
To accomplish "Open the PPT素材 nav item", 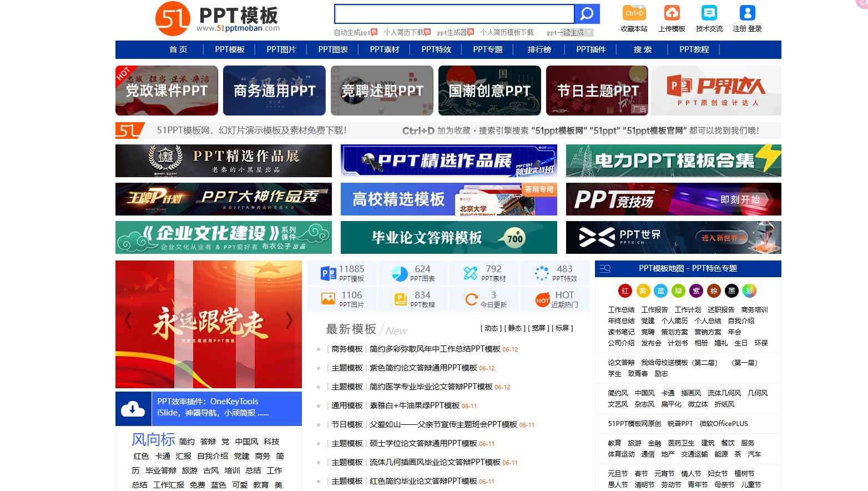I will [x=385, y=49].
